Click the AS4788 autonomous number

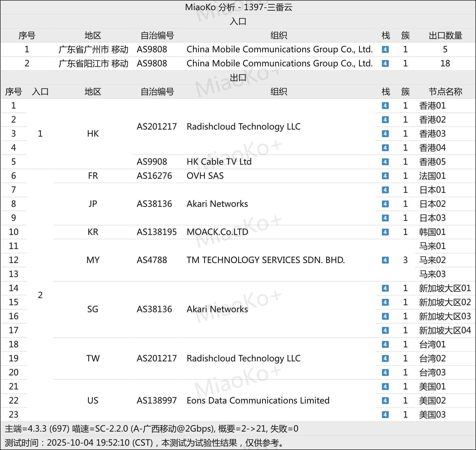click(152, 260)
